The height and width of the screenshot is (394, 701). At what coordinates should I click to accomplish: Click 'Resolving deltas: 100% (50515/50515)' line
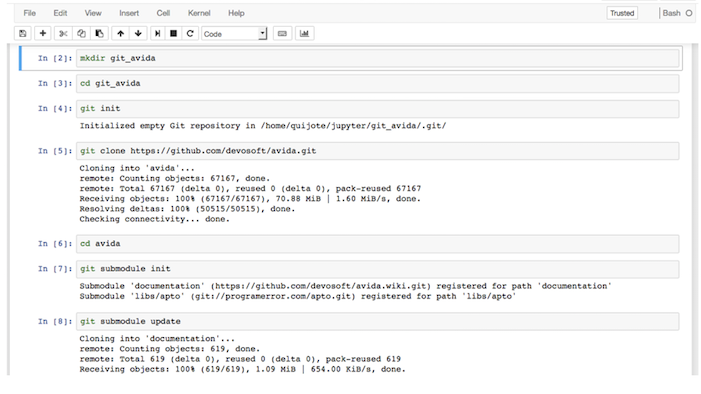187,209
